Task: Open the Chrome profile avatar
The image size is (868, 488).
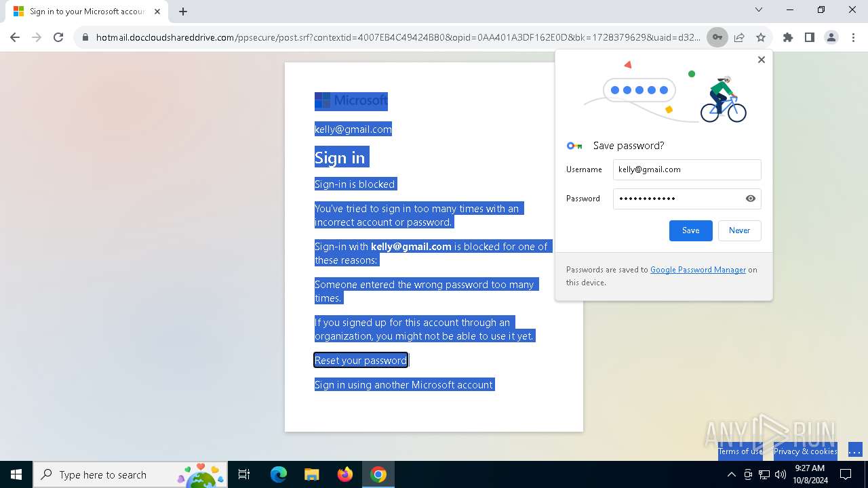Action: 831,37
